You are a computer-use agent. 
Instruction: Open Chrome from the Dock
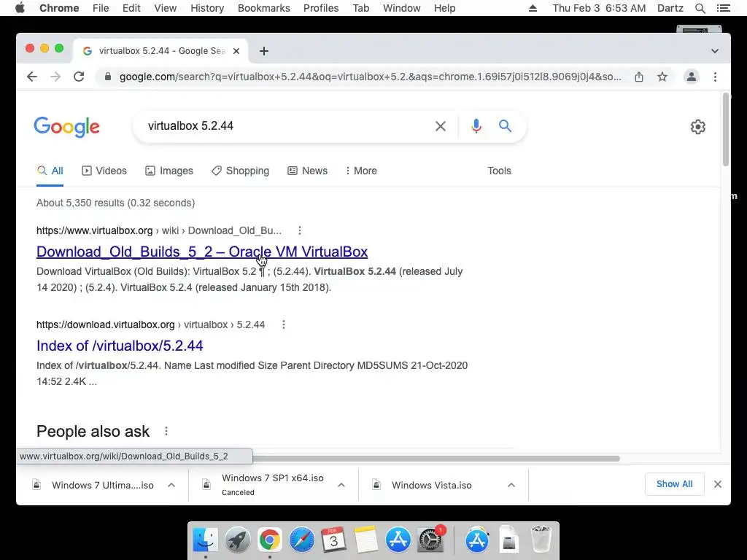(270, 540)
